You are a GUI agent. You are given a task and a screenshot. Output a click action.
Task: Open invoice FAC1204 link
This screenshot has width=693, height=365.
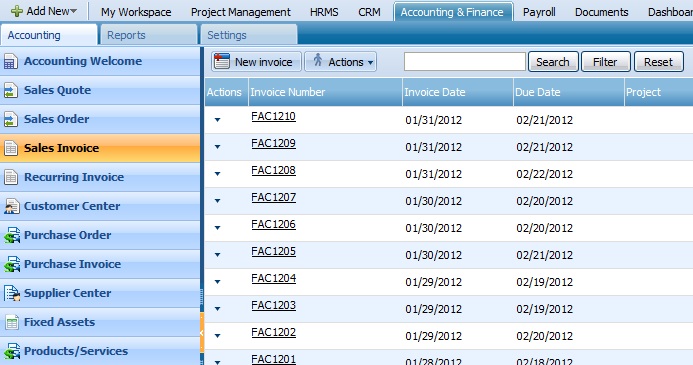[274, 278]
